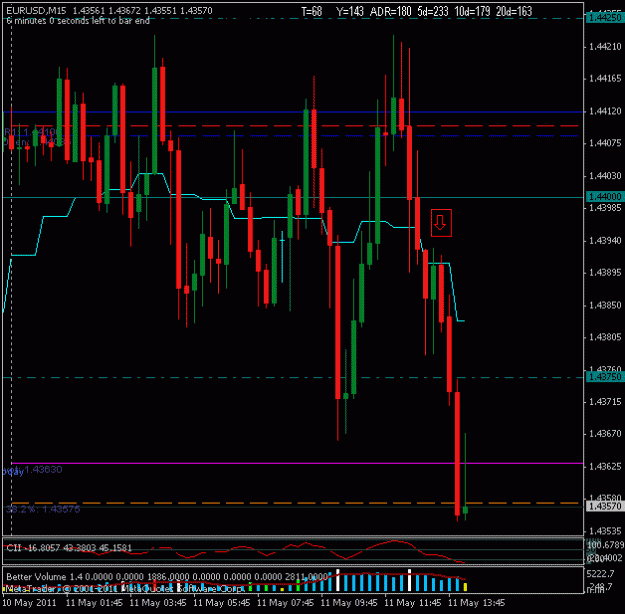Click the 1.44210 price scale label
This screenshot has width=625, height=614.
pos(605,47)
